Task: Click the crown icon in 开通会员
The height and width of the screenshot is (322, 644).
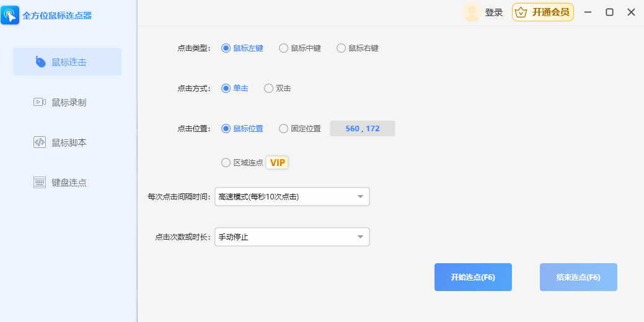Action: coord(521,12)
